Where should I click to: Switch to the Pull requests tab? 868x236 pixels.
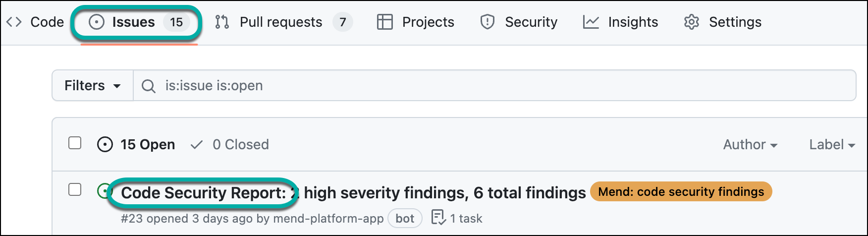pos(280,22)
